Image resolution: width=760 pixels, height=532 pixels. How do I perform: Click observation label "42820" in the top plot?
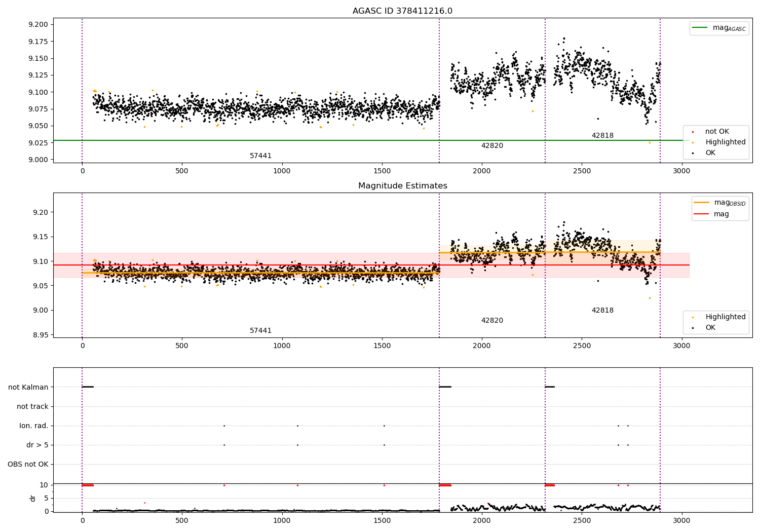pyautogui.click(x=492, y=146)
